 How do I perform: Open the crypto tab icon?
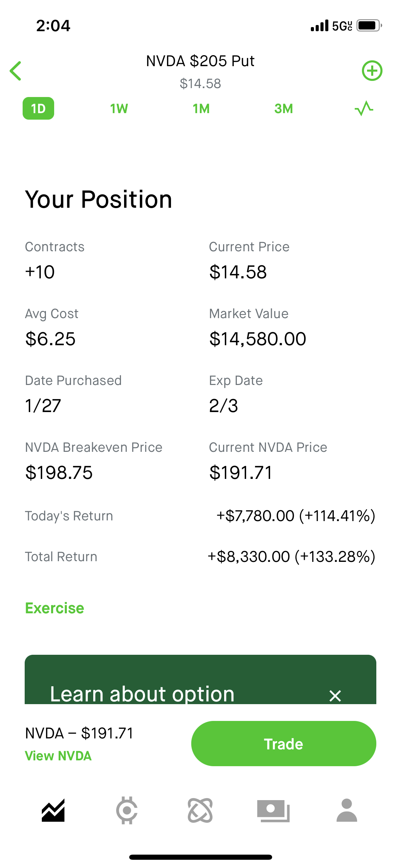point(127,810)
